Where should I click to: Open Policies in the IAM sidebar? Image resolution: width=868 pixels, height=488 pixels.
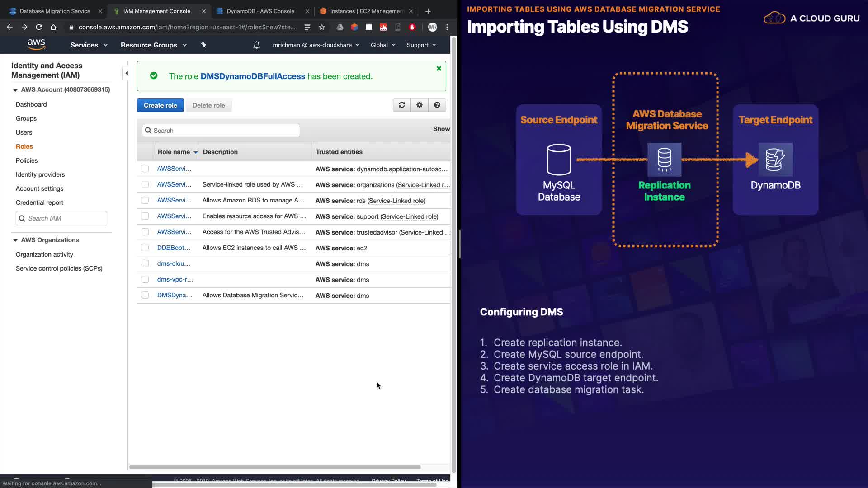(x=27, y=160)
